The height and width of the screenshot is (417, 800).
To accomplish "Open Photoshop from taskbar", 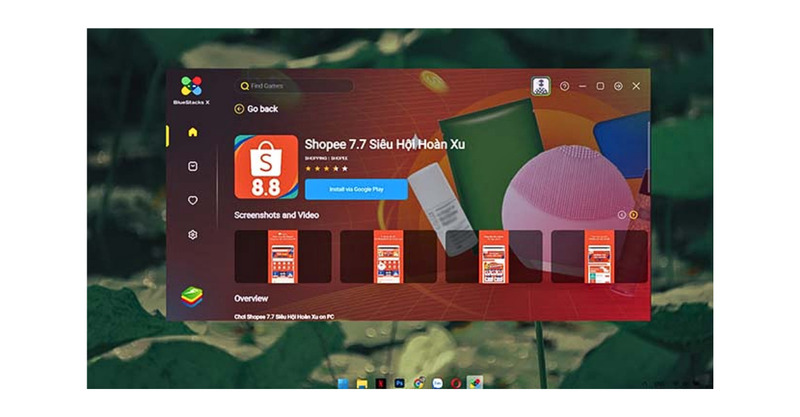I will (399, 383).
